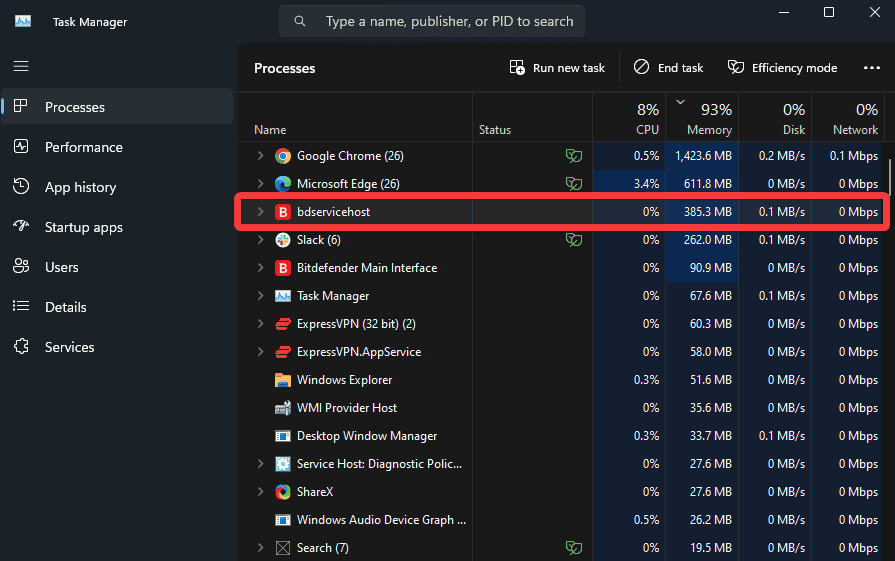This screenshot has height=561, width=895.
Task: Sort processes by Memory column
Action: click(702, 118)
